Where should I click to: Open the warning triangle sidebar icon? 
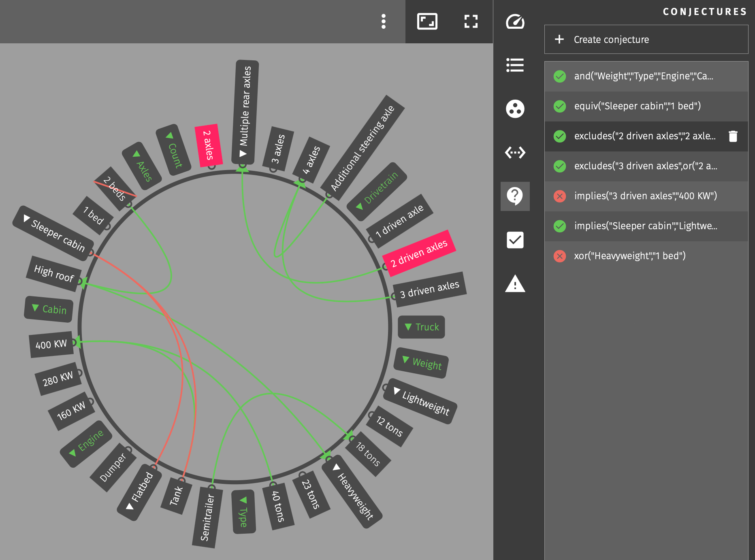[x=515, y=283]
